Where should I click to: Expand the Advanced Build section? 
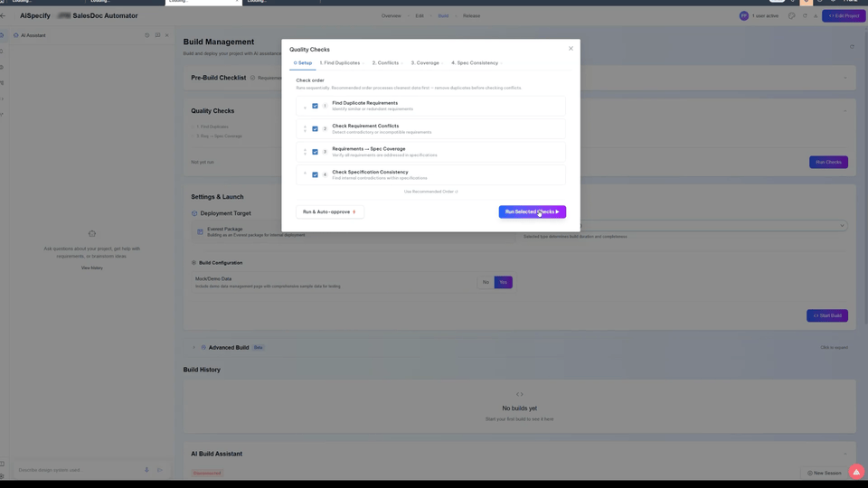193,347
